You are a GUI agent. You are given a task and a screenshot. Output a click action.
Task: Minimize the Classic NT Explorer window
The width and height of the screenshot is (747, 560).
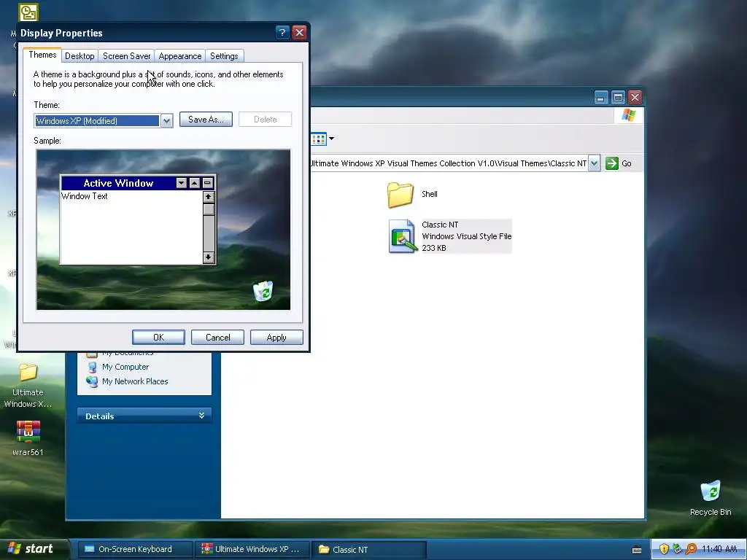601,98
